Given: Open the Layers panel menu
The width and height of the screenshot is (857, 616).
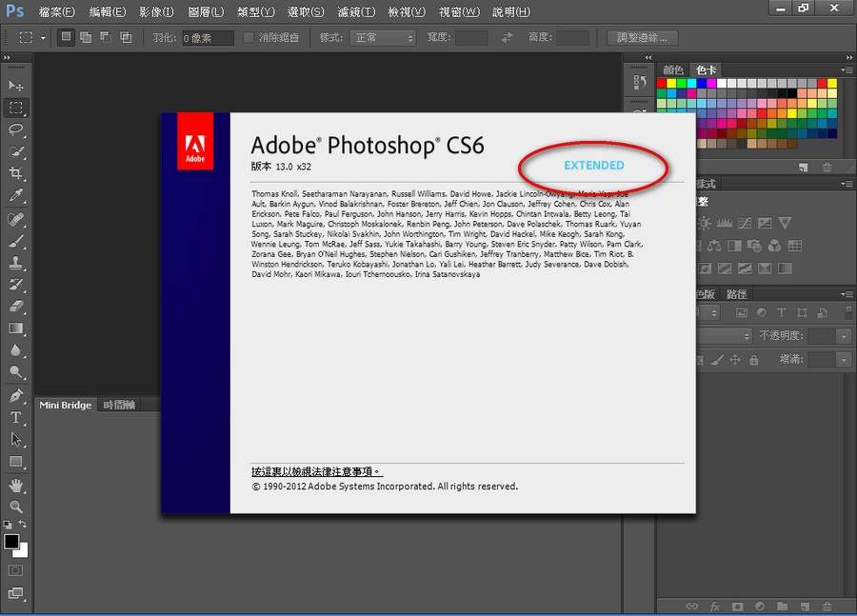Looking at the screenshot, I should pos(847,294).
